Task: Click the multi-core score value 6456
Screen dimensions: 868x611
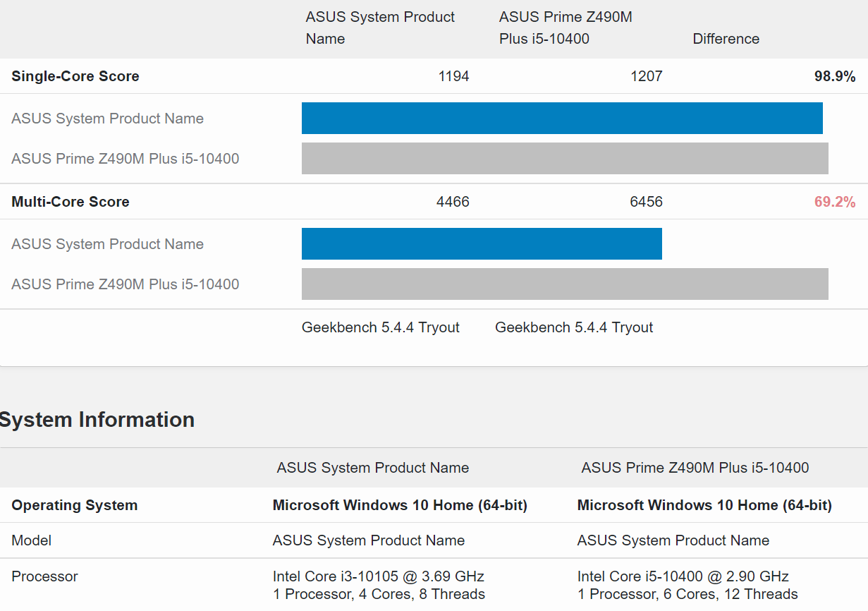Action: [646, 202]
